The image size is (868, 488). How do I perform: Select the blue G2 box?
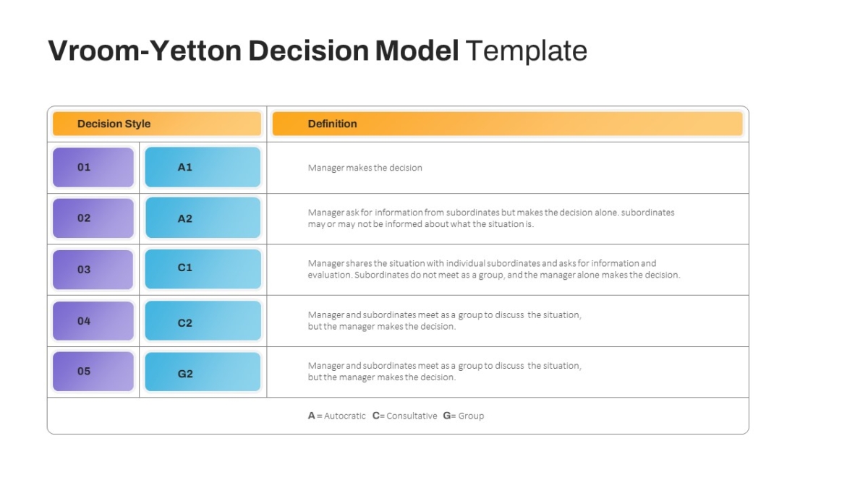203,372
